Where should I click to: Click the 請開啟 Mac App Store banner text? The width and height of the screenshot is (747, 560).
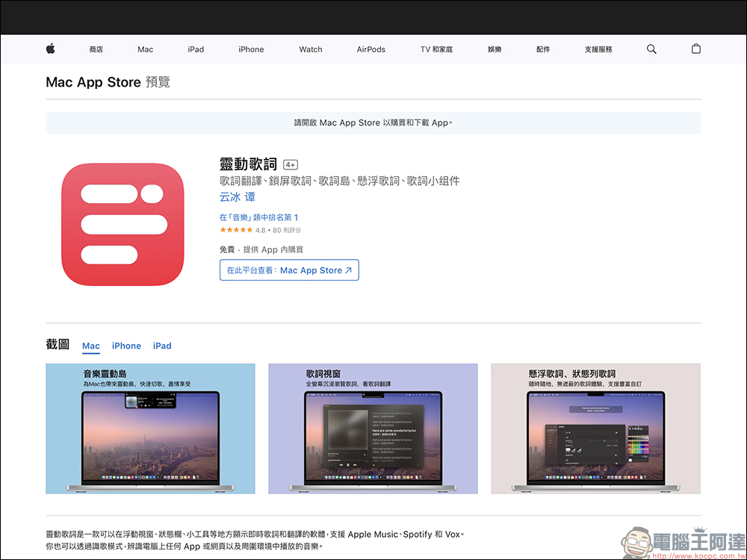(373, 123)
